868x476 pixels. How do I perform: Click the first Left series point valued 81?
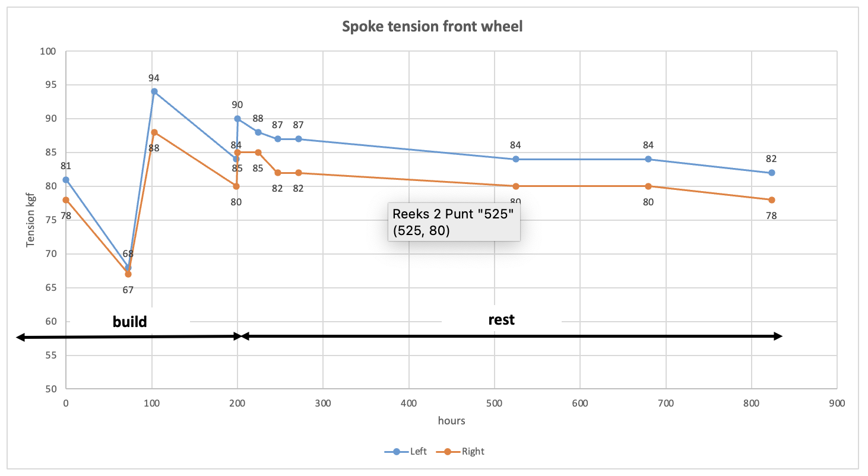[66, 179]
